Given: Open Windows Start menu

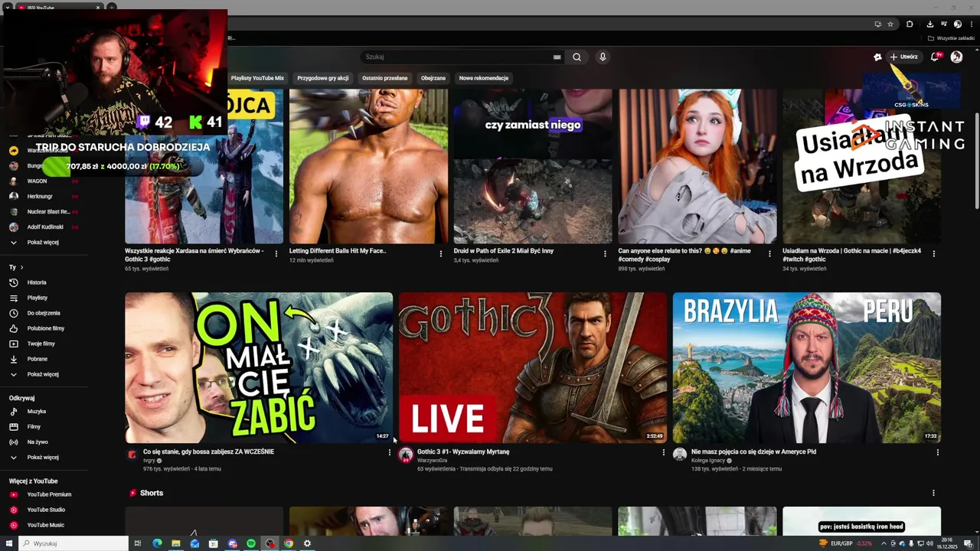Looking at the screenshot, I should pos(9,543).
